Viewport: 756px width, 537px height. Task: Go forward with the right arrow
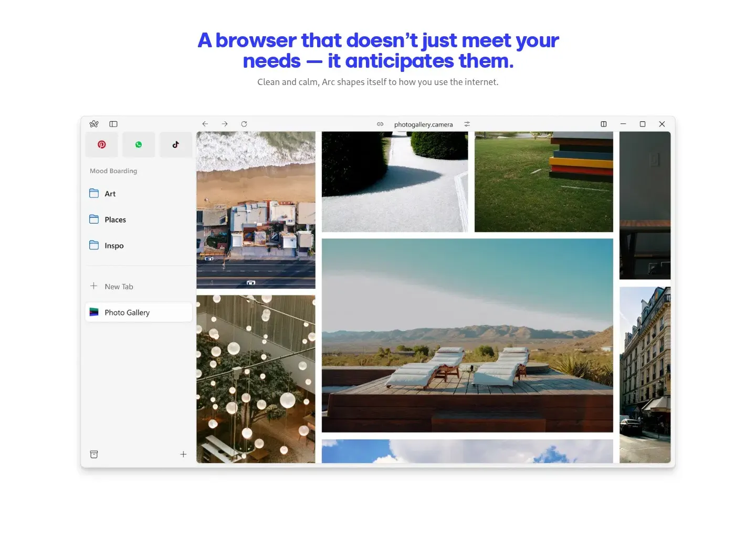pyautogui.click(x=225, y=124)
